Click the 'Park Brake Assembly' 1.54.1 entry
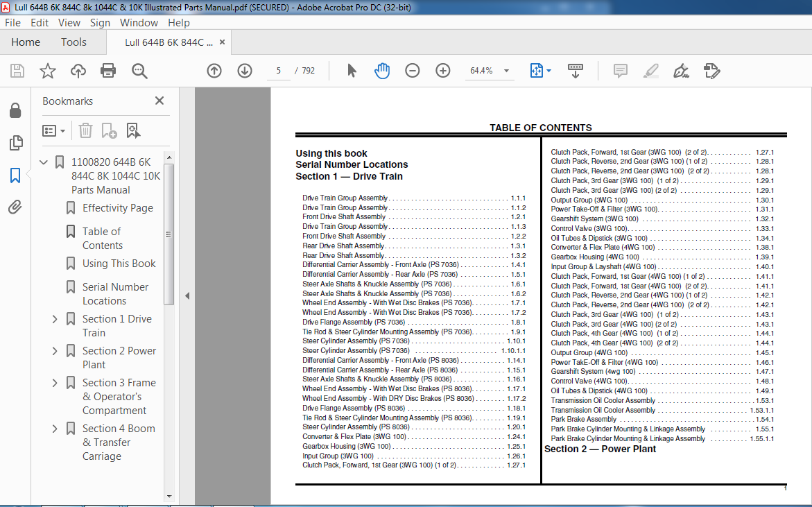The width and height of the screenshot is (812, 507). pos(662,420)
